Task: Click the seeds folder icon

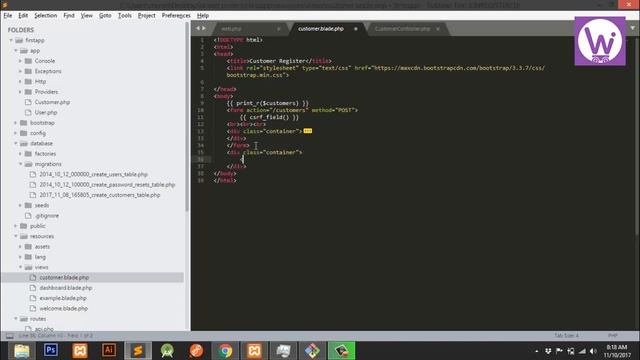Action: point(28,205)
